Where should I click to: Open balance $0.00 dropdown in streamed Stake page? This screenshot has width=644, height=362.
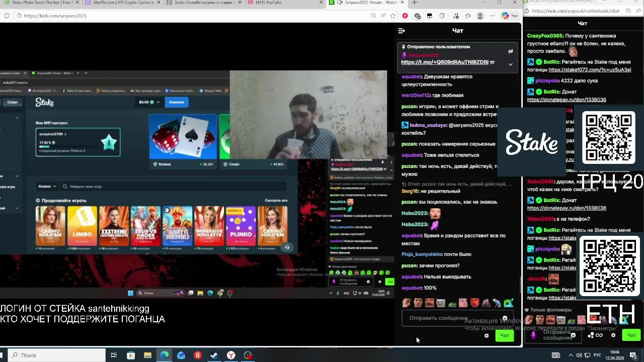(149, 102)
